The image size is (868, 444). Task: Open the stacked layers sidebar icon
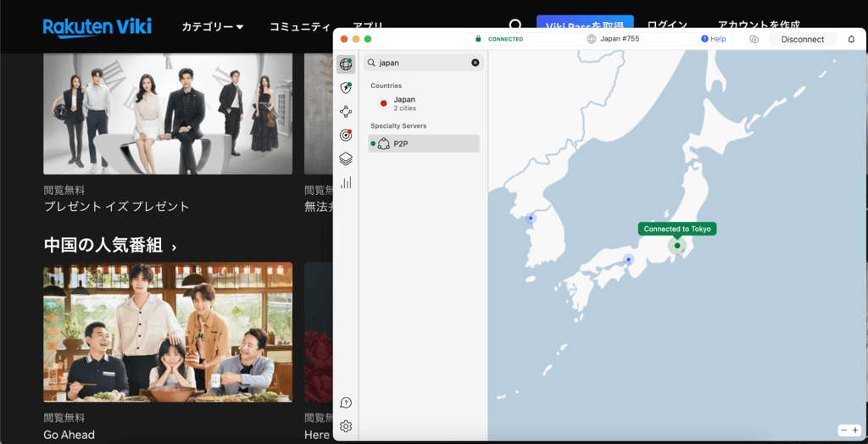pyautogui.click(x=346, y=159)
